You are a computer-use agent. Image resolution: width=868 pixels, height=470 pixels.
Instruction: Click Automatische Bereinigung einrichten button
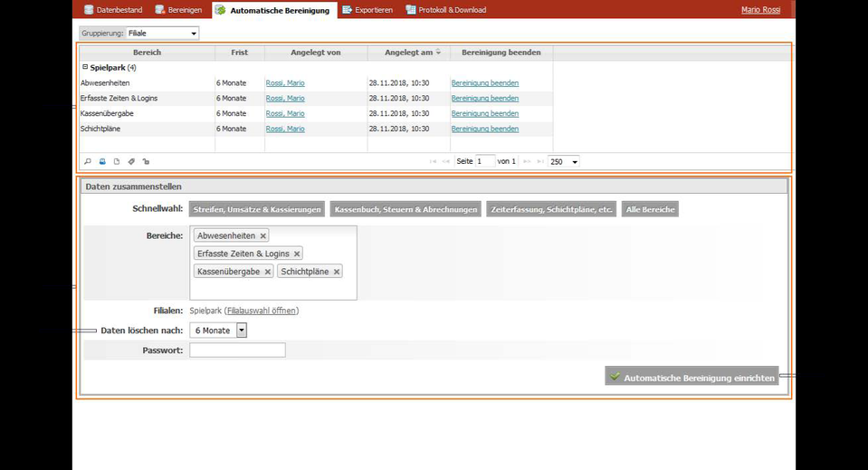coord(692,376)
